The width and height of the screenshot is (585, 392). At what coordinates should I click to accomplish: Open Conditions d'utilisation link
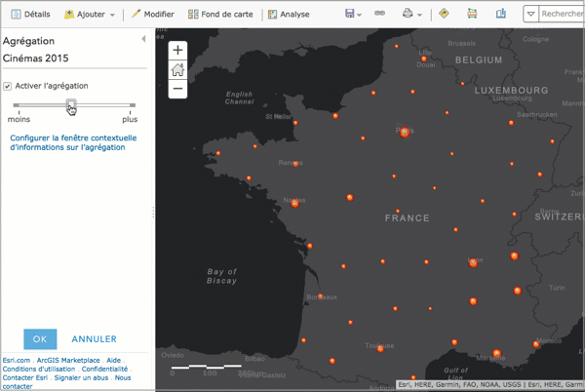pyautogui.click(x=39, y=369)
